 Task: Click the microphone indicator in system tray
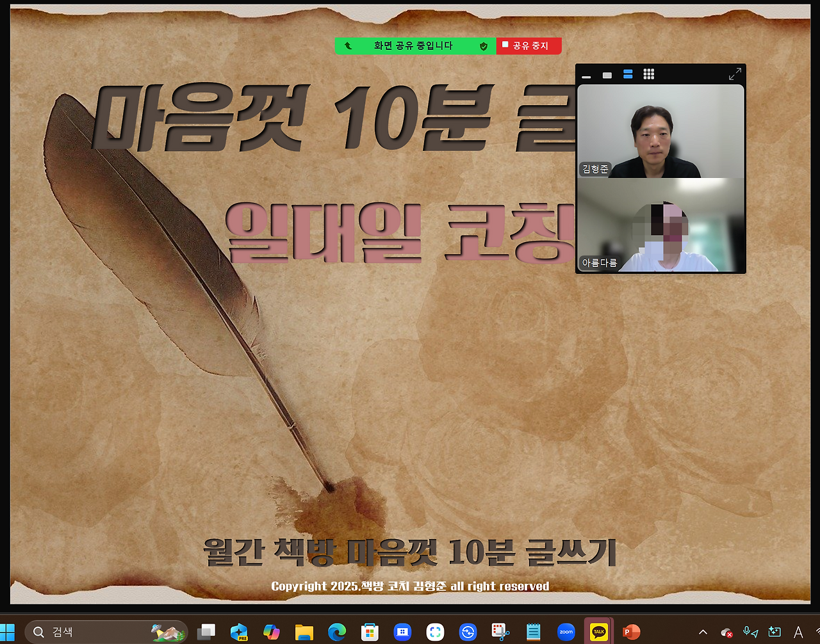pos(747,632)
